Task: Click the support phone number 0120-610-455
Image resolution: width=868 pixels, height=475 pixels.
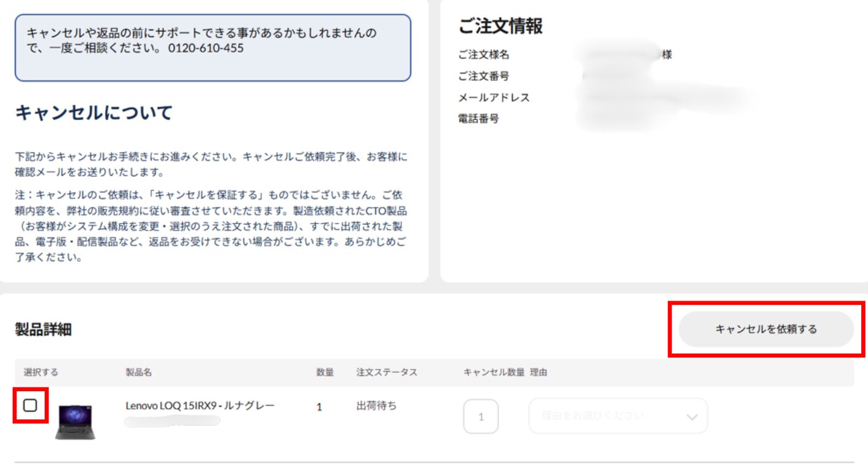Action: (206, 48)
